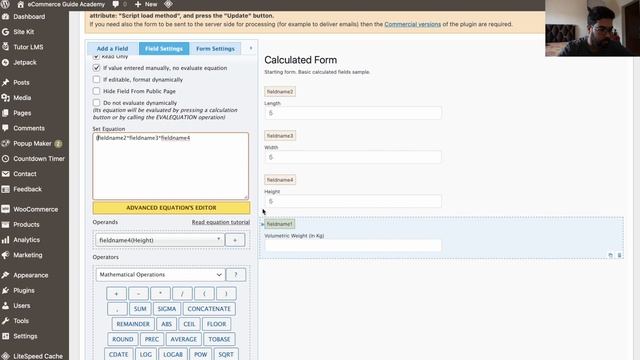Screen dimensions: 640x360
Task: Open 'Read equation tutorial' link
Action: point(221,222)
